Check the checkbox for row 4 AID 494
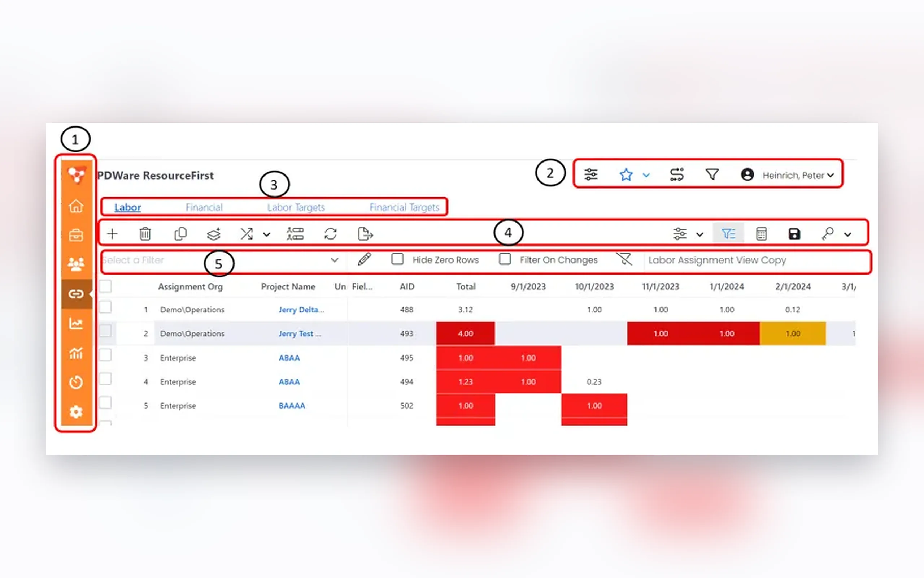Viewport: 924px width, 578px height. tap(105, 379)
